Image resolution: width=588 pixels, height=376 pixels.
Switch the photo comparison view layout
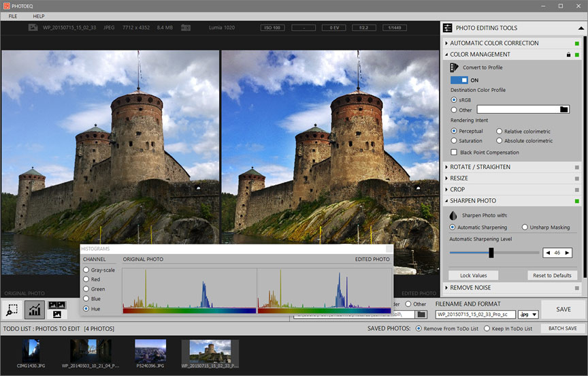[57, 309]
